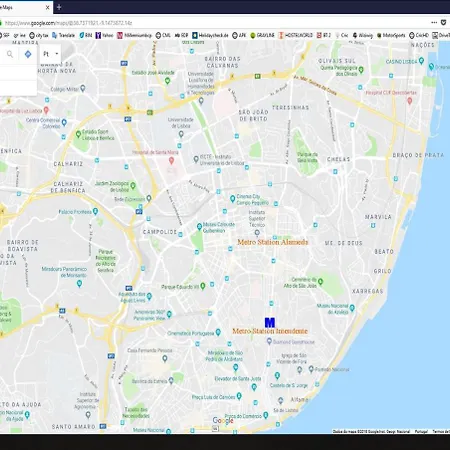Select the Praça Luís de Camões pin
450x450 pixels.
pos(239,396)
